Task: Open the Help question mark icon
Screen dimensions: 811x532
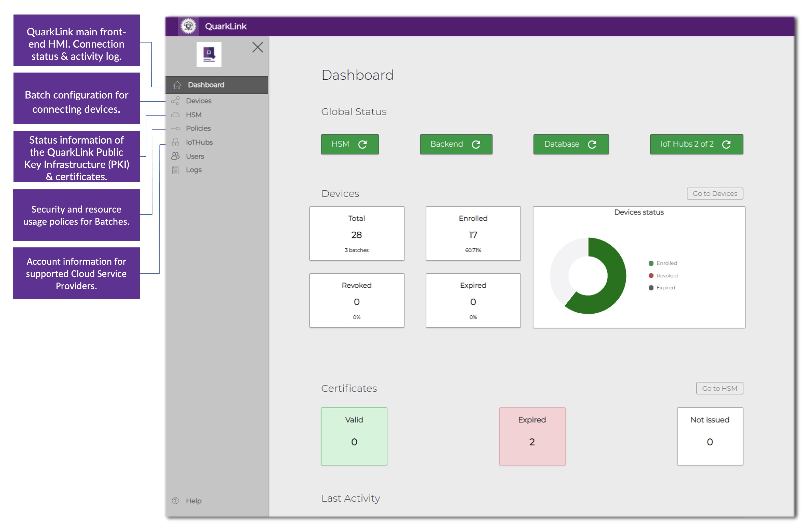Action: pos(175,501)
